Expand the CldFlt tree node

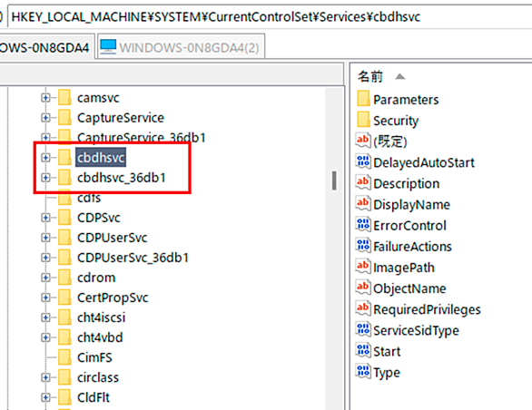[45, 397]
